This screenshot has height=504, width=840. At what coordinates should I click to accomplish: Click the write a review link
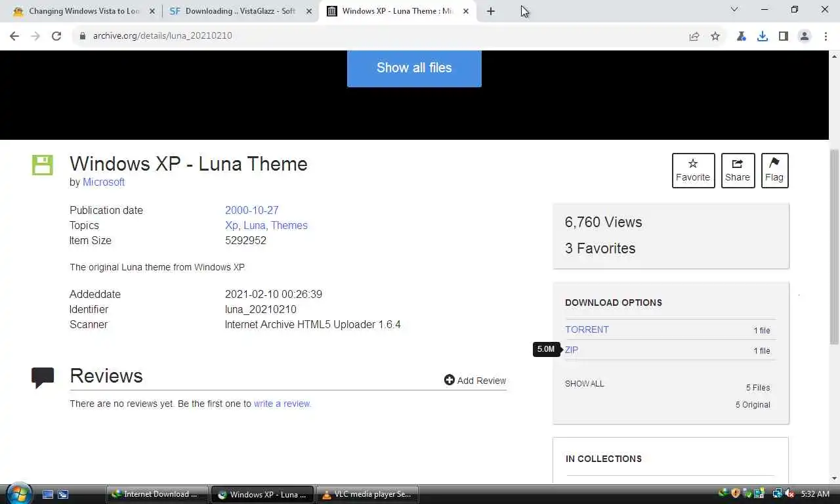(282, 404)
